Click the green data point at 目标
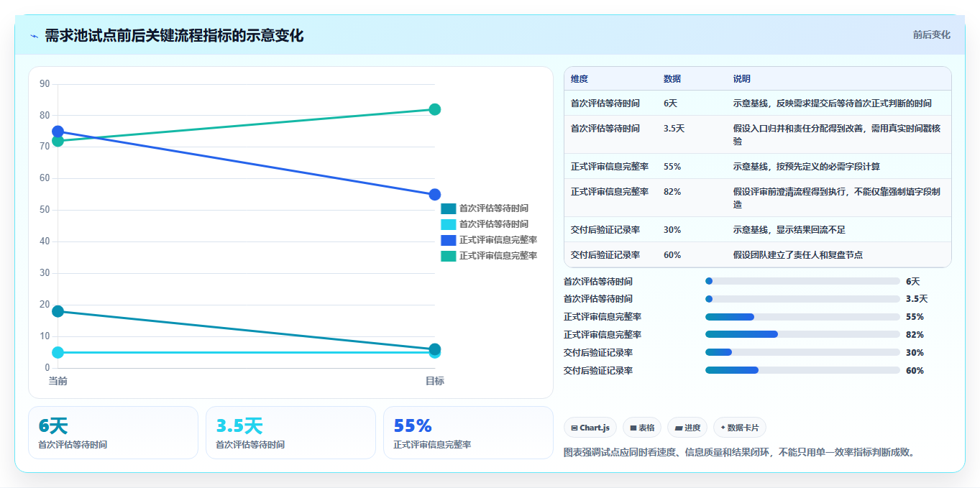This screenshot has height=488, width=980. [x=435, y=109]
